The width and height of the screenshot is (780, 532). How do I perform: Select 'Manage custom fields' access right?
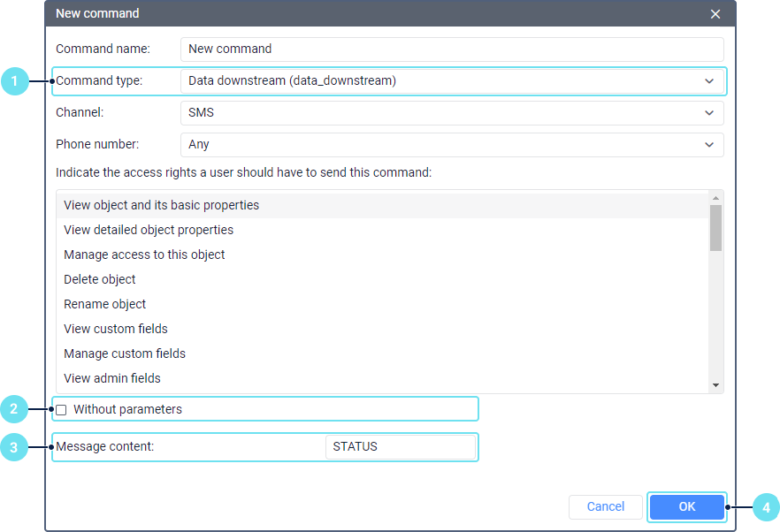point(382,353)
